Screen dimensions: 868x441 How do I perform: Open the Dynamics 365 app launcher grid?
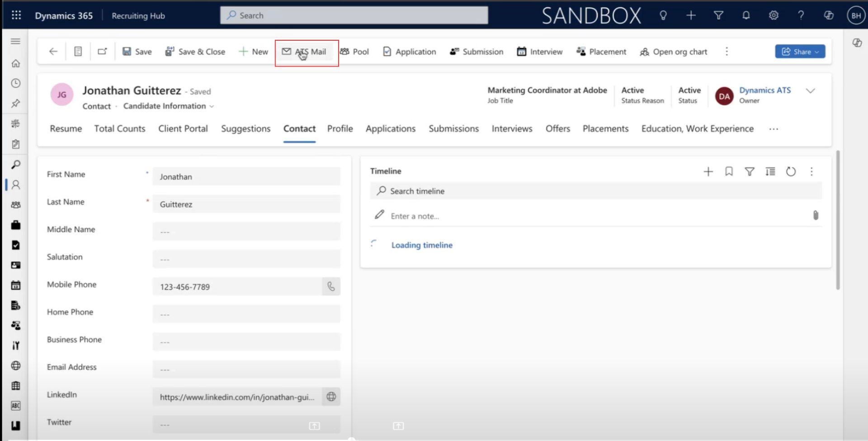[x=16, y=15]
